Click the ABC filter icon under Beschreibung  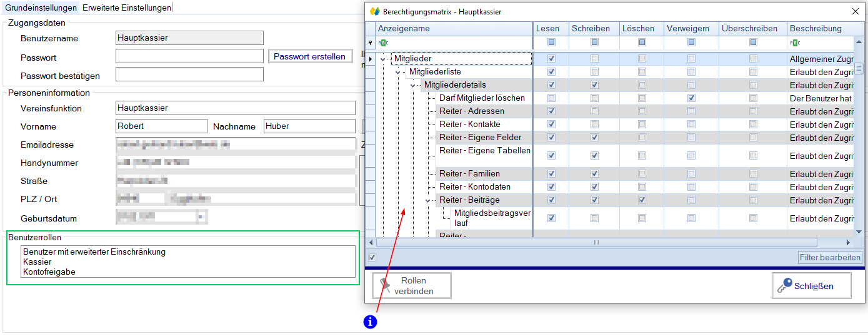click(795, 43)
